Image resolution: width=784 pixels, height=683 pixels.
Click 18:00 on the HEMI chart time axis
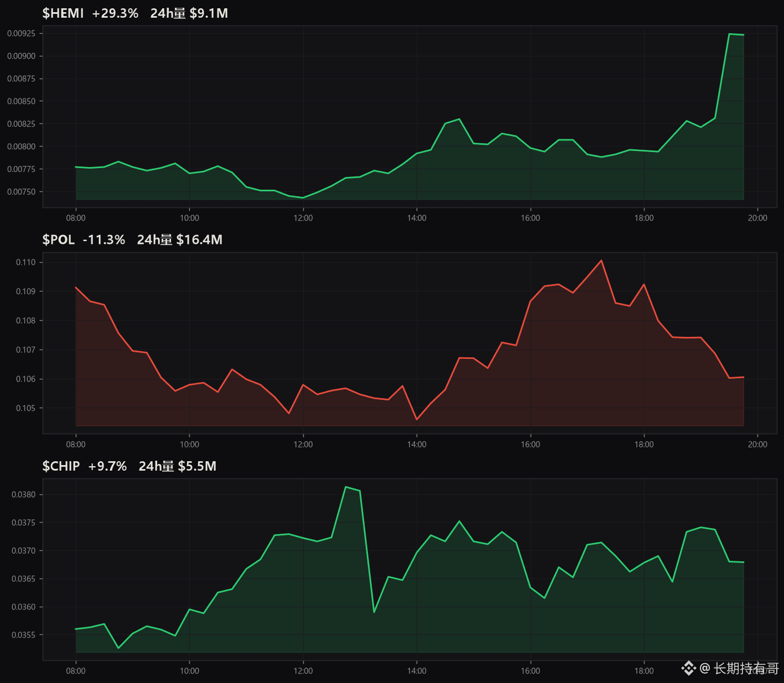point(644,218)
